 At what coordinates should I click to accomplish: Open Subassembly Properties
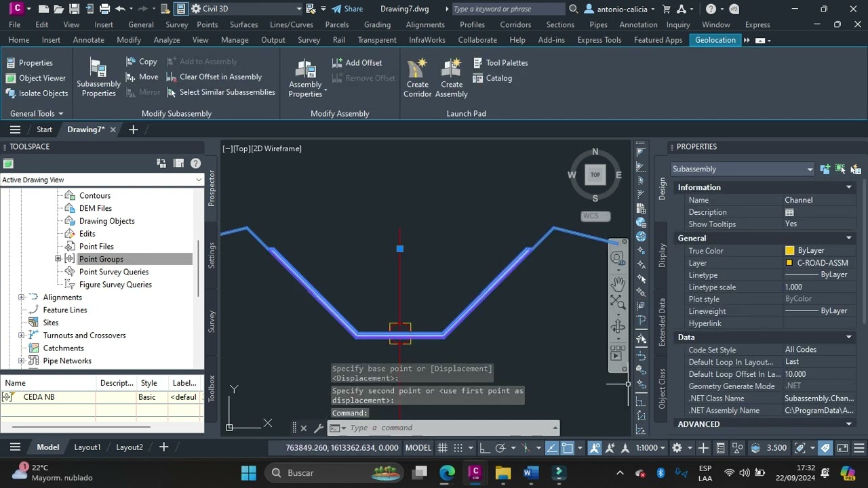(98, 77)
